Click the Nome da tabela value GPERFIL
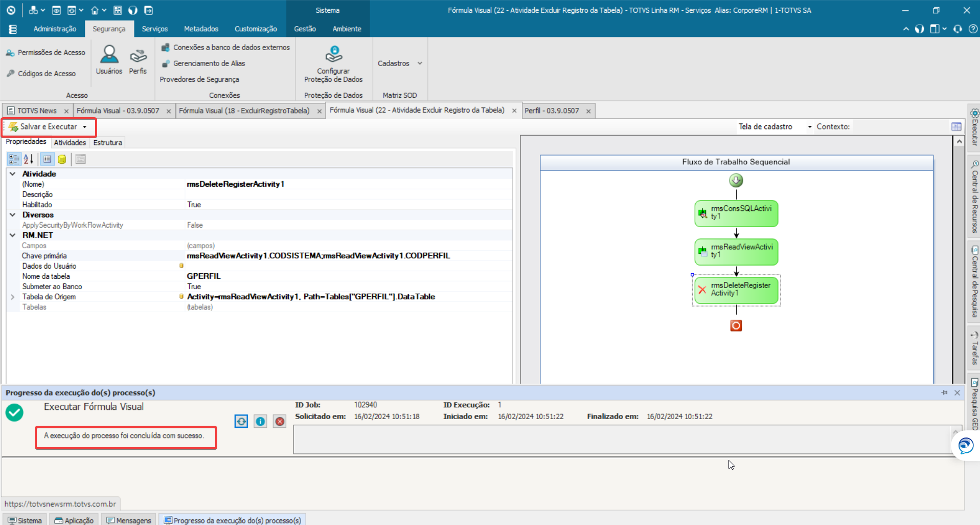The height and width of the screenshot is (525, 980). [203, 276]
